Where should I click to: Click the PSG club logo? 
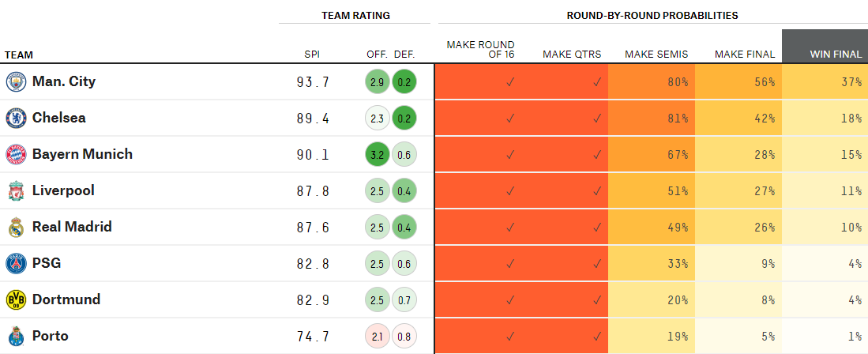pos(16,263)
